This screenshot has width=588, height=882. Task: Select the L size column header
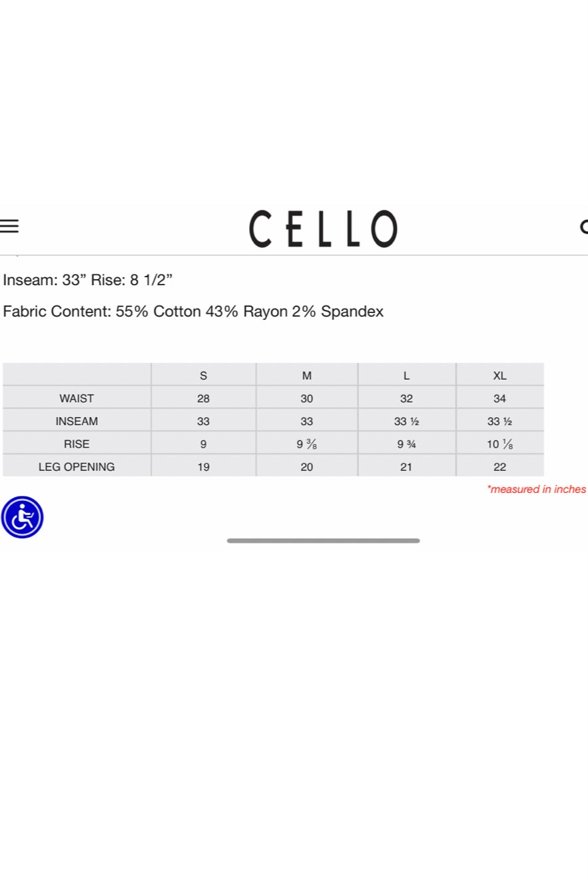click(x=406, y=376)
